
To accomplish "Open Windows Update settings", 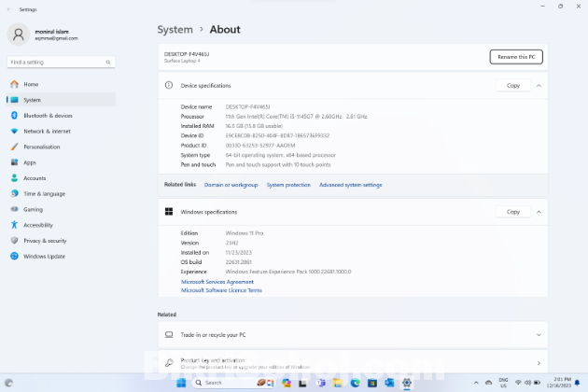I will click(61, 257).
